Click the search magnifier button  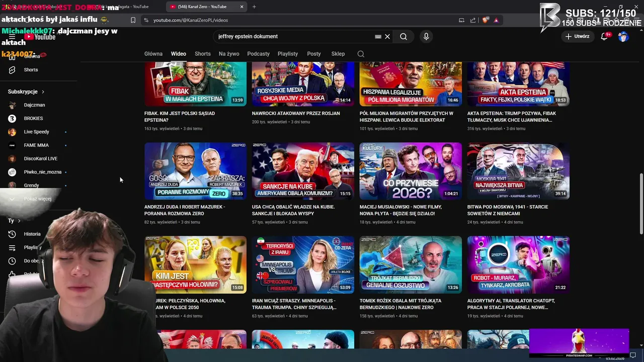(x=404, y=36)
